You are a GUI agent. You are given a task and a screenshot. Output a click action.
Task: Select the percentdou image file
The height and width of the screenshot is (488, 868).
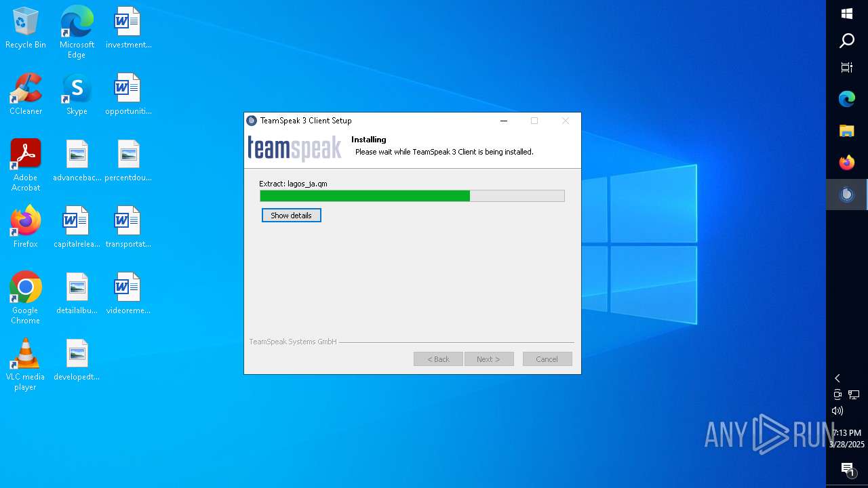point(128,161)
